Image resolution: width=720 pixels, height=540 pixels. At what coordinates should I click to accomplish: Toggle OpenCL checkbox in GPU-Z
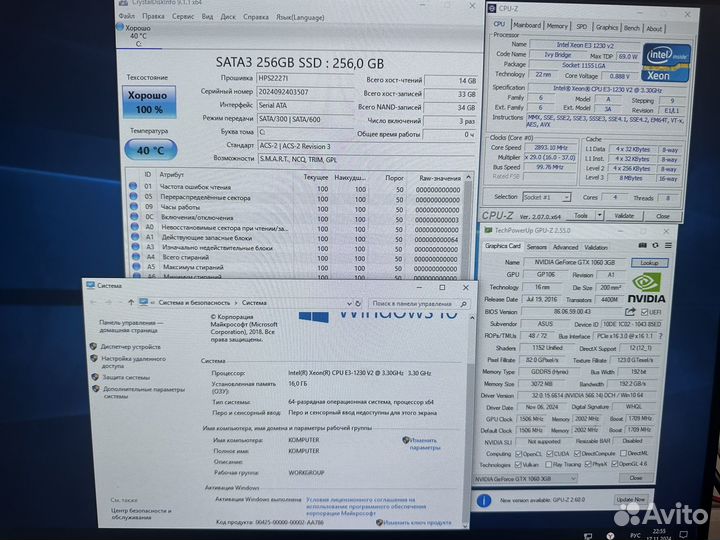tap(518, 454)
